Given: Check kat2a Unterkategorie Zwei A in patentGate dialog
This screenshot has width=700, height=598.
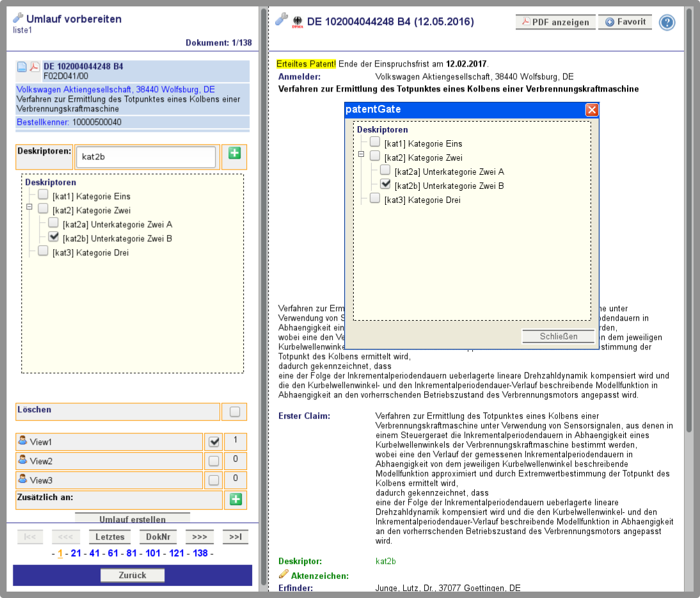Looking at the screenshot, I should click(385, 170).
